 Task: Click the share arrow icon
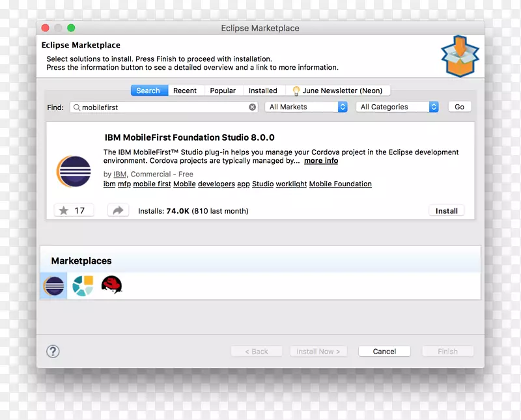coord(118,210)
